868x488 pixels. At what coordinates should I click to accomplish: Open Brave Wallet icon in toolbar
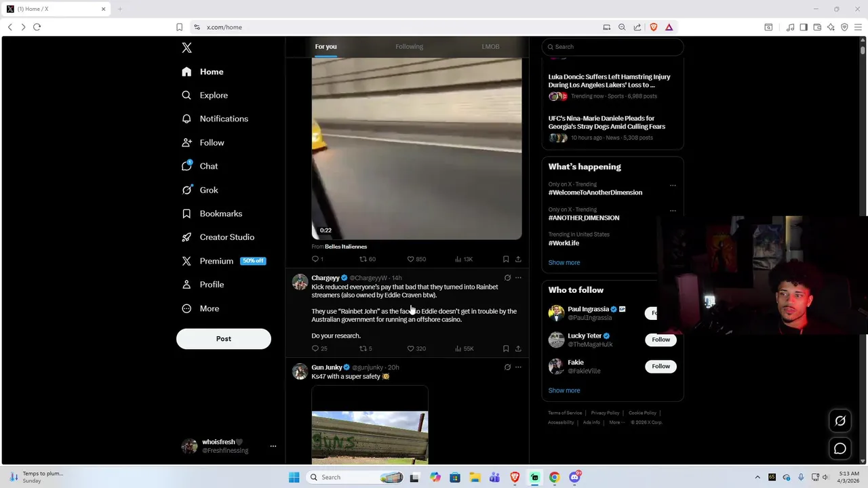click(817, 27)
